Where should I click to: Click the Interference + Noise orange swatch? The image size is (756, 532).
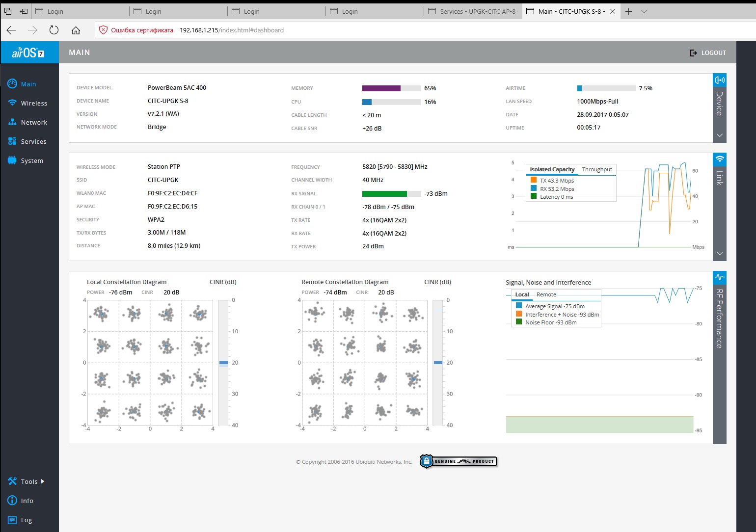pyautogui.click(x=519, y=314)
